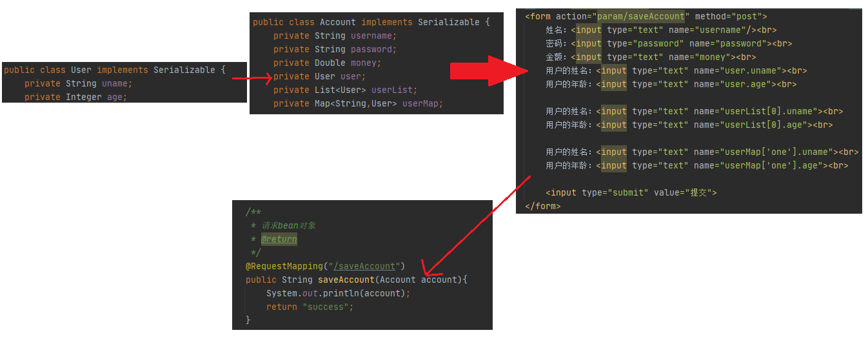
Task: Click the Javadoc opening "/**" line
Action: click(x=253, y=212)
